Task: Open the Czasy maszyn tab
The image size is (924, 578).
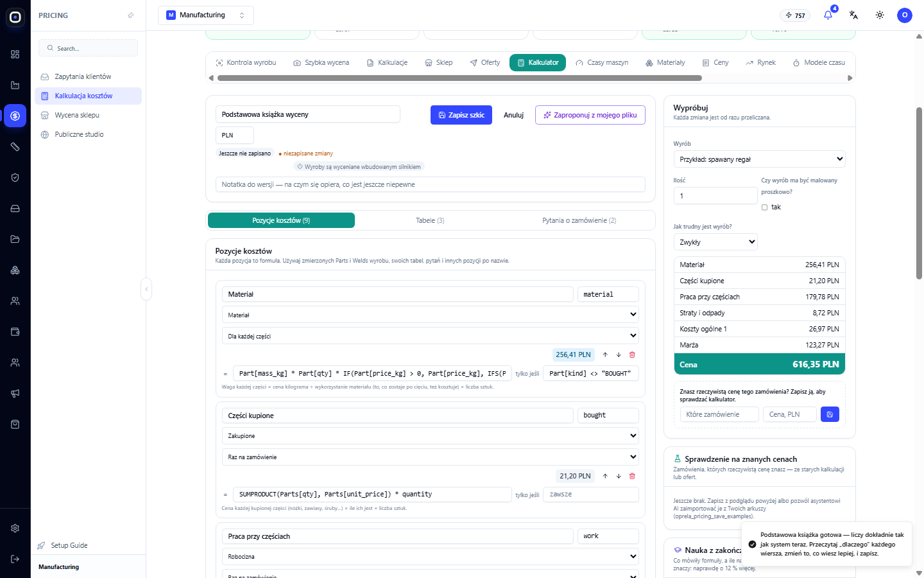Action: click(602, 62)
